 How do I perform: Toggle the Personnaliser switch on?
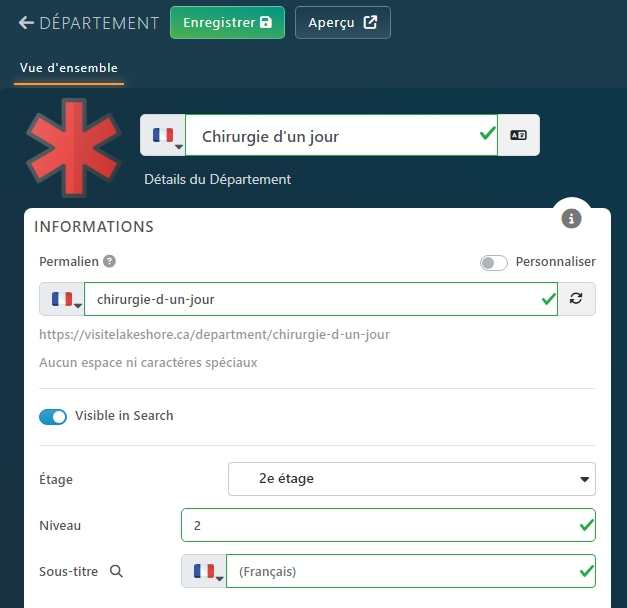point(493,262)
